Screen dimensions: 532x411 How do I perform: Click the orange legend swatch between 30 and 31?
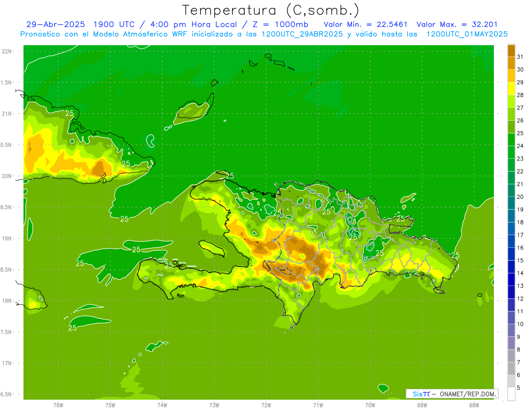coord(511,63)
